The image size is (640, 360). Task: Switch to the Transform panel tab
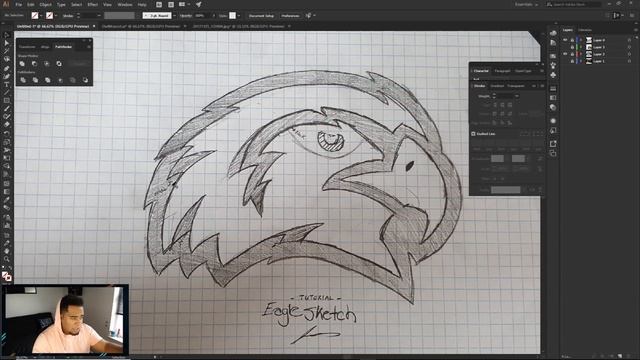(x=27, y=47)
